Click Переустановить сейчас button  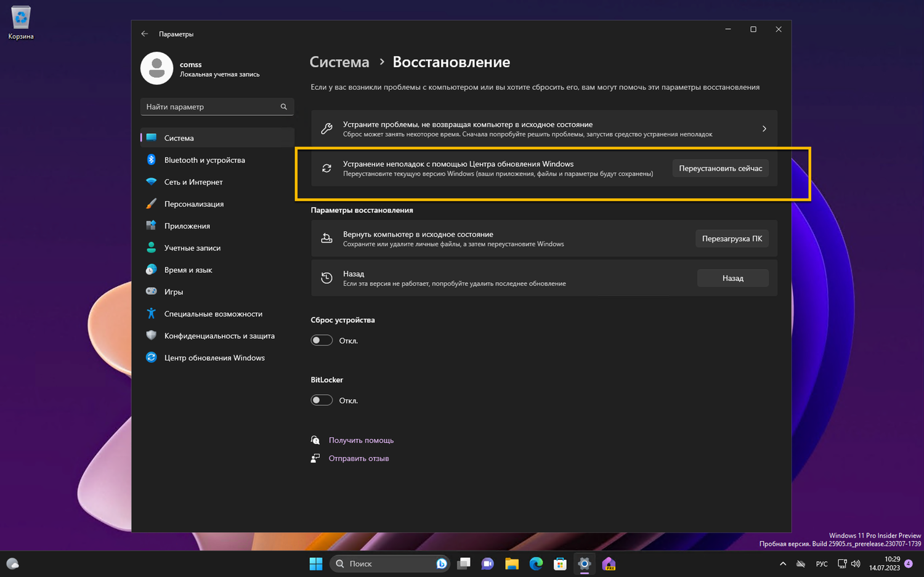point(720,168)
